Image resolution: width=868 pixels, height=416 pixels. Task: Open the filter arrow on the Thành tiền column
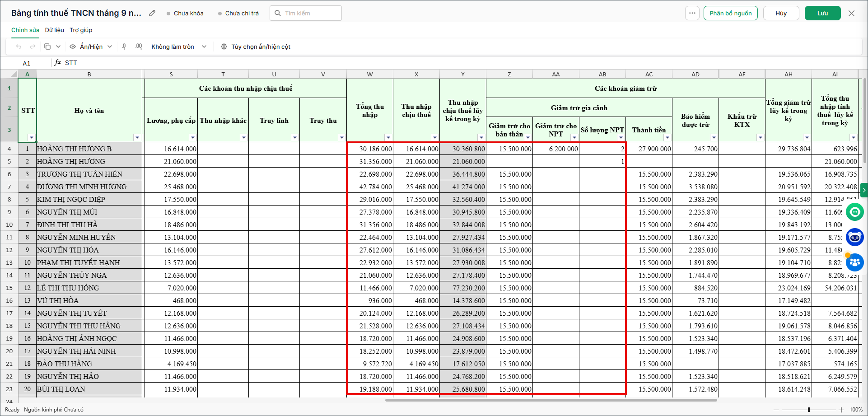click(x=667, y=138)
